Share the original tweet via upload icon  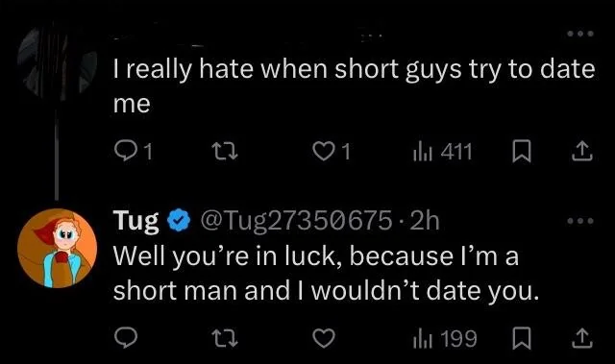(x=582, y=151)
